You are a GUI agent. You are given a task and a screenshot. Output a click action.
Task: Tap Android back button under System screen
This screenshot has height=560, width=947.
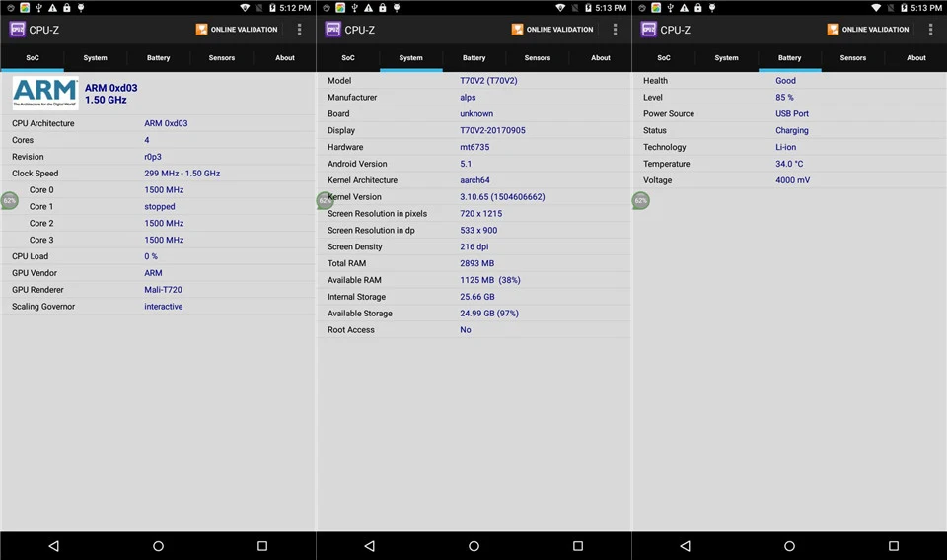(x=370, y=545)
